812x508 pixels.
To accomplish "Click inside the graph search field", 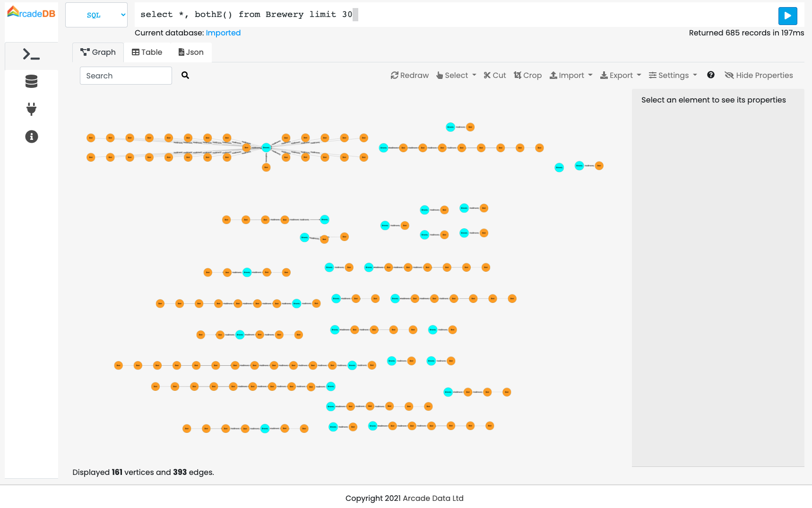I will pos(125,75).
